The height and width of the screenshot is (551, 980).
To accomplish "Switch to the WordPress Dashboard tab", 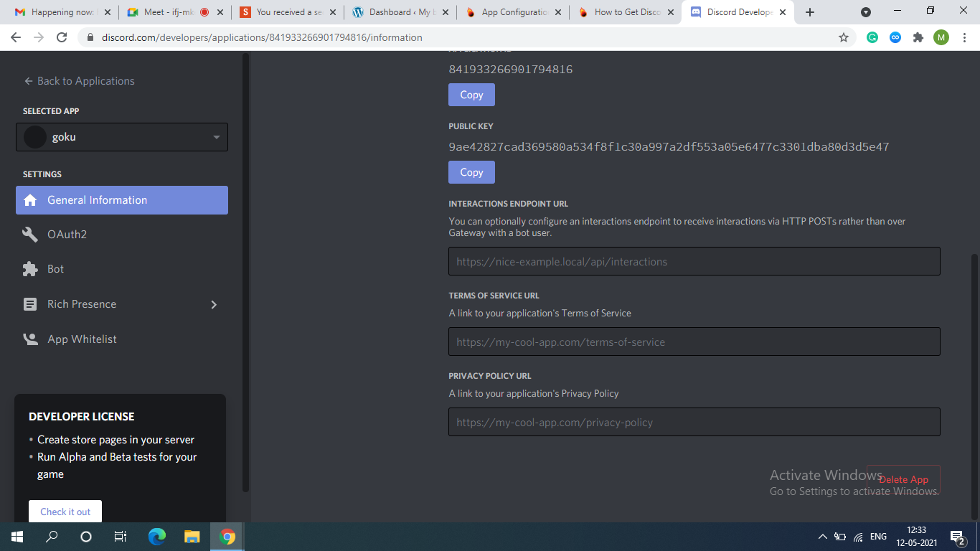I will 398,12.
